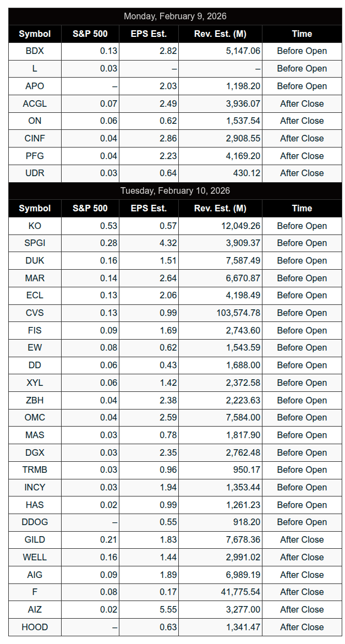This screenshot has width=345, height=644.
Task: Click the Monday, February 9, 2026 header
Action: 175,17
